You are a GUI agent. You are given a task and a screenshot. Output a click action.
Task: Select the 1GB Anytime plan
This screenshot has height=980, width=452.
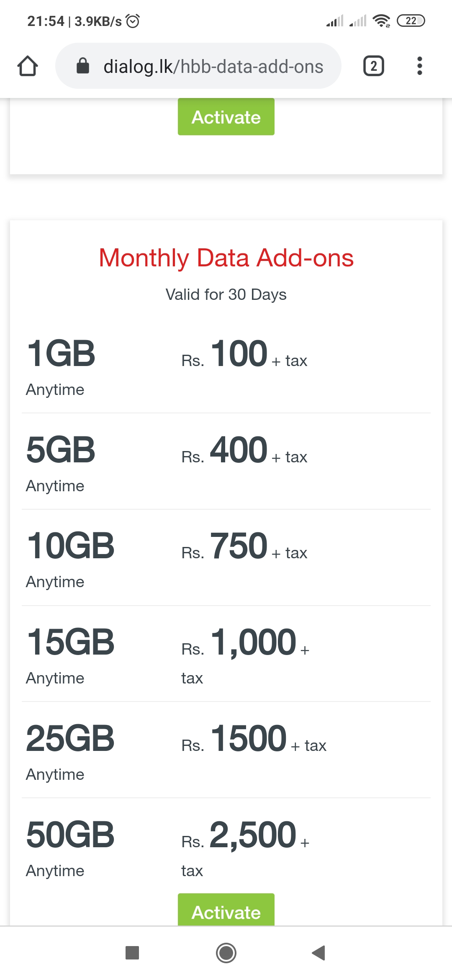[x=226, y=366]
